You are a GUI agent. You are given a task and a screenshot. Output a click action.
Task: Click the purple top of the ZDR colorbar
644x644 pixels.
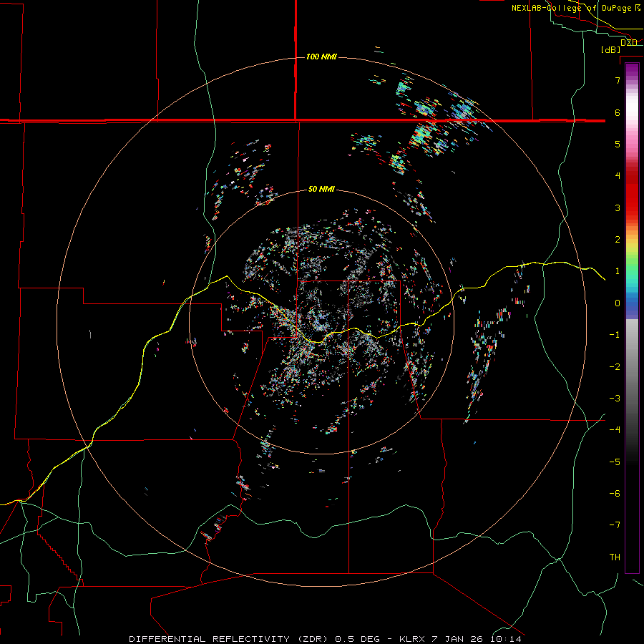click(x=632, y=70)
